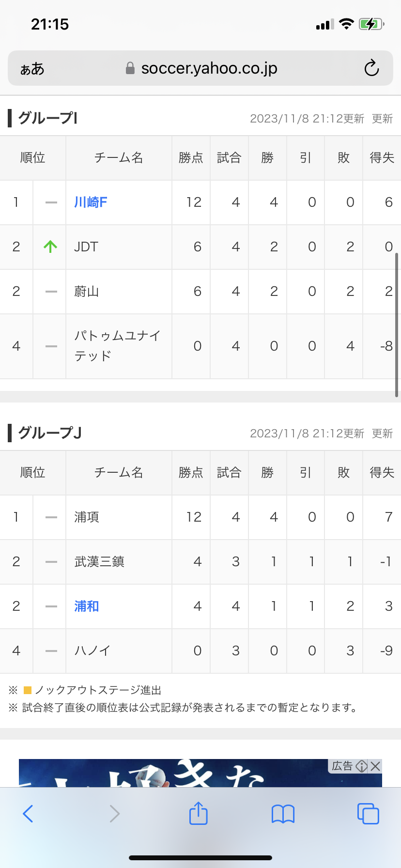Tap the Safari back arrow
401x868 pixels.
click(x=28, y=814)
